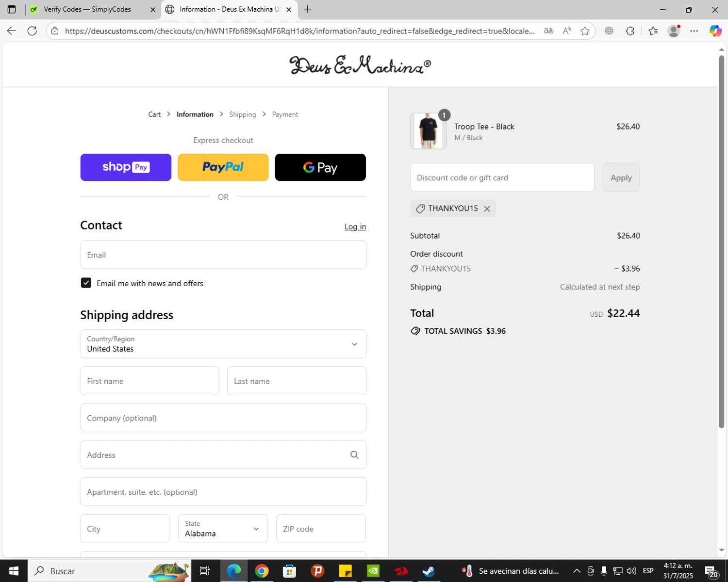728x582 pixels.
Task: Launch Copilot from the toolbar
Action: coord(715,31)
